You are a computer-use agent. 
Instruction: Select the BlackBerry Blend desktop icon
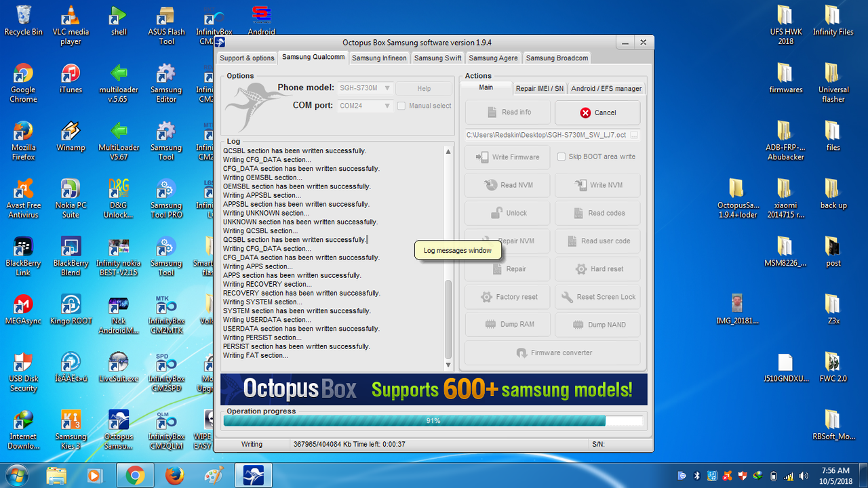pos(71,256)
